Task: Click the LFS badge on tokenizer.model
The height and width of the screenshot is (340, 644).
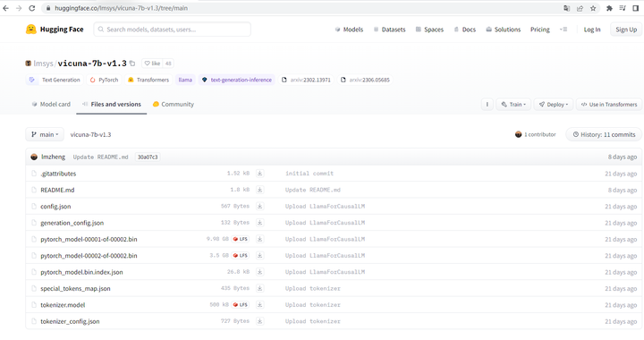Action: 241,305
